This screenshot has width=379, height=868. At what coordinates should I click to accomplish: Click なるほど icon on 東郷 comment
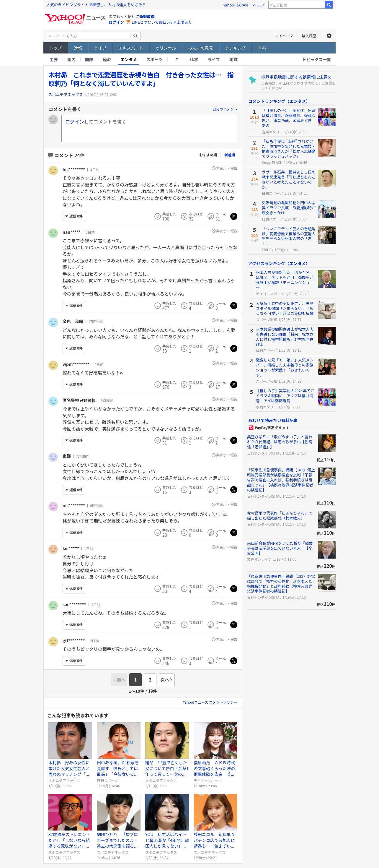tap(184, 490)
